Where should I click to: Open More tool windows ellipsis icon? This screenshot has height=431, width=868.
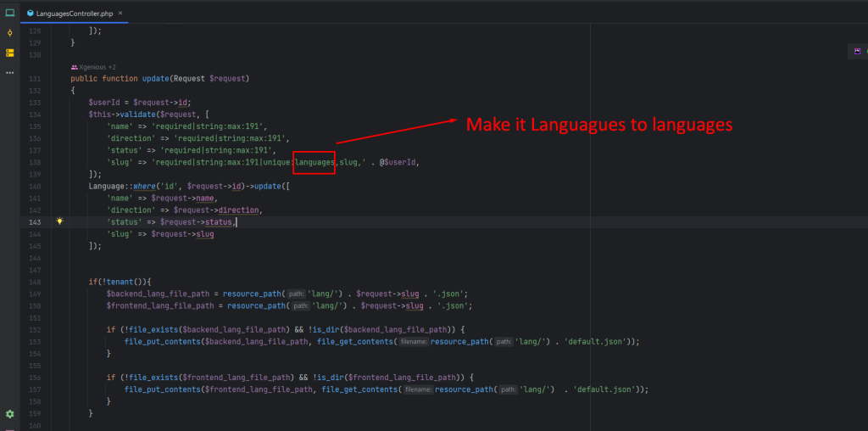[9, 73]
